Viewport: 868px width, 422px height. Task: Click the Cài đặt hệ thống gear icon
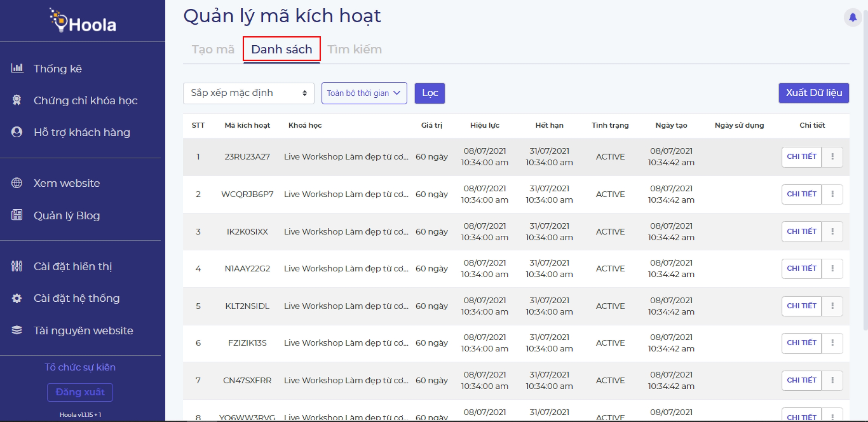(x=17, y=298)
